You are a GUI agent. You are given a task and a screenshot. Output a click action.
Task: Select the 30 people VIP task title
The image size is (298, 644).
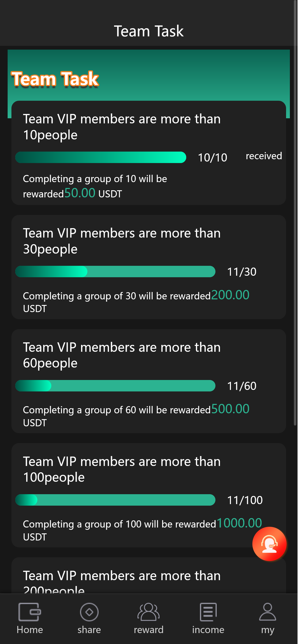[x=122, y=241]
